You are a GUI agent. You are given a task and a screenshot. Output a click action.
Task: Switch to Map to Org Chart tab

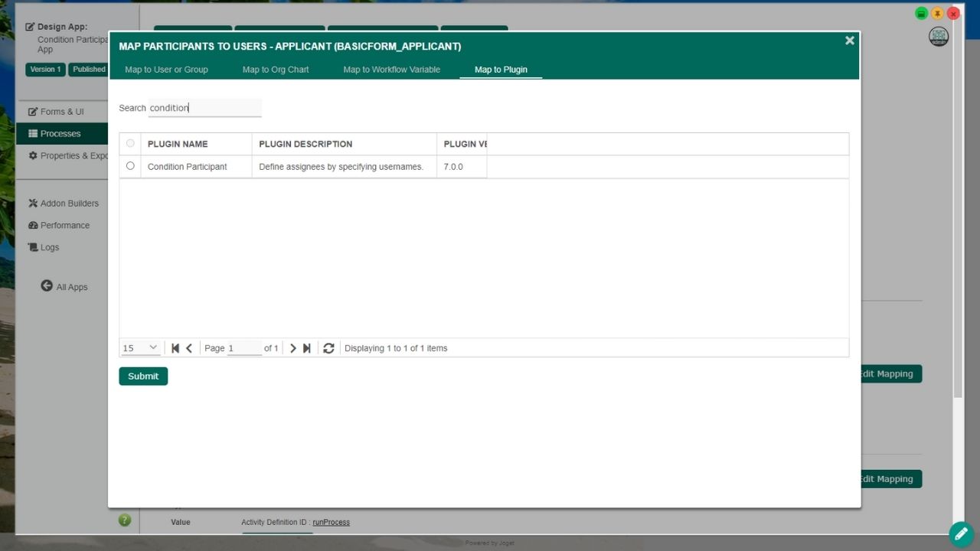pos(276,70)
